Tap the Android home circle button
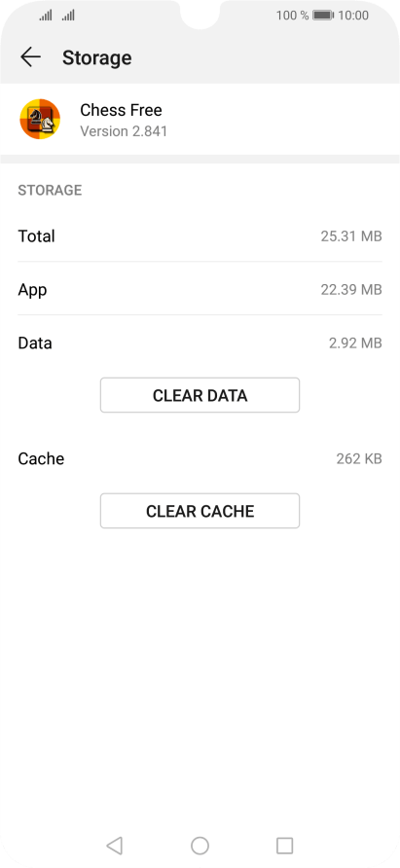 (x=200, y=846)
